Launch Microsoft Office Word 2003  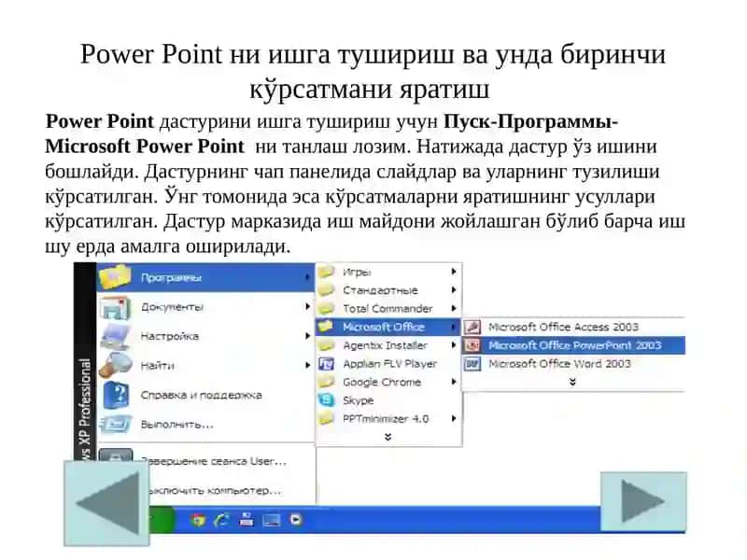[573, 364]
